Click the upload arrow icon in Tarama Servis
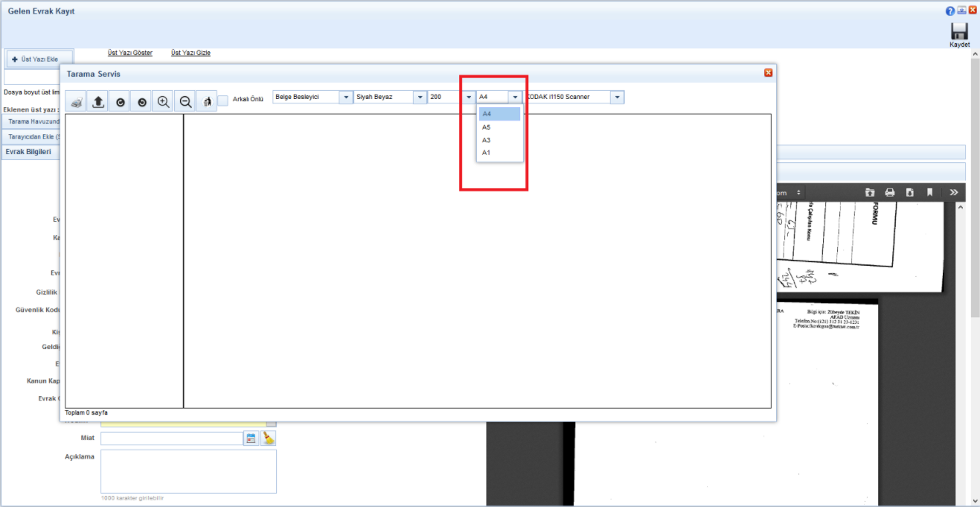The height and width of the screenshot is (507, 980). [97, 102]
